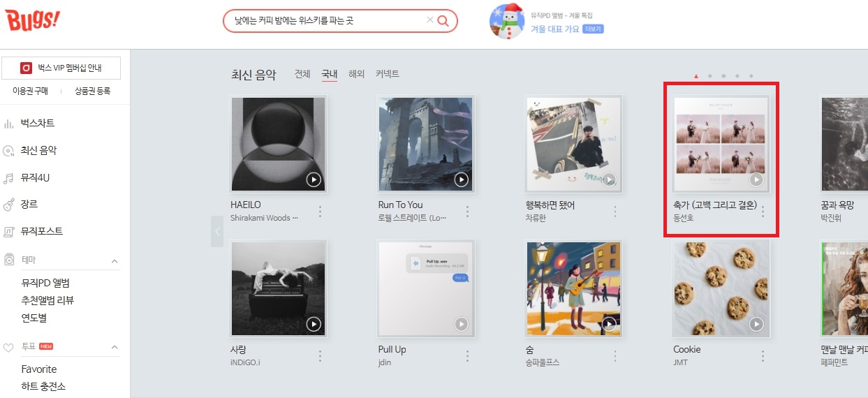Play the Pull Up album
The width and height of the screenshot is (868, 398).
pos(461,324)
